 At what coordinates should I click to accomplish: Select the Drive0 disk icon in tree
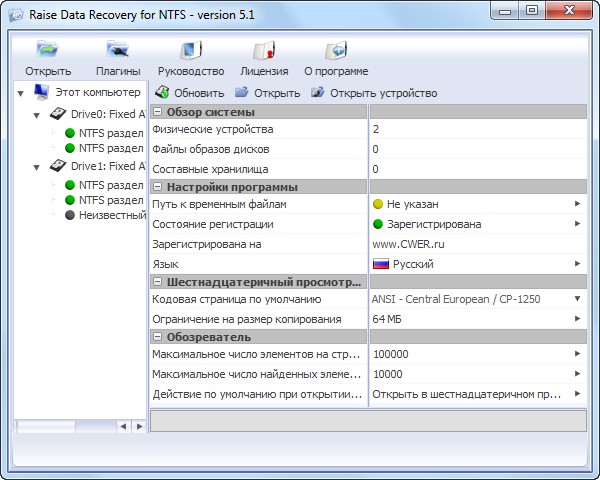(x=59, y=113)
